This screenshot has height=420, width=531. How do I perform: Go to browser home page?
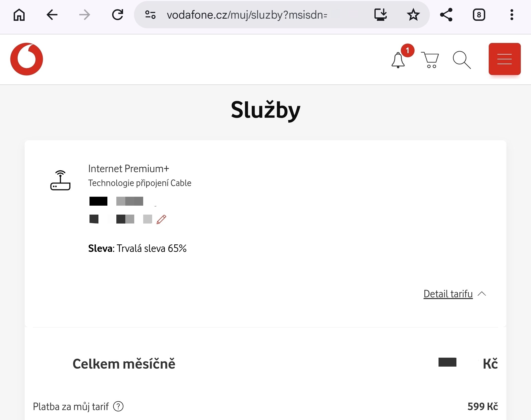point(19,15)
